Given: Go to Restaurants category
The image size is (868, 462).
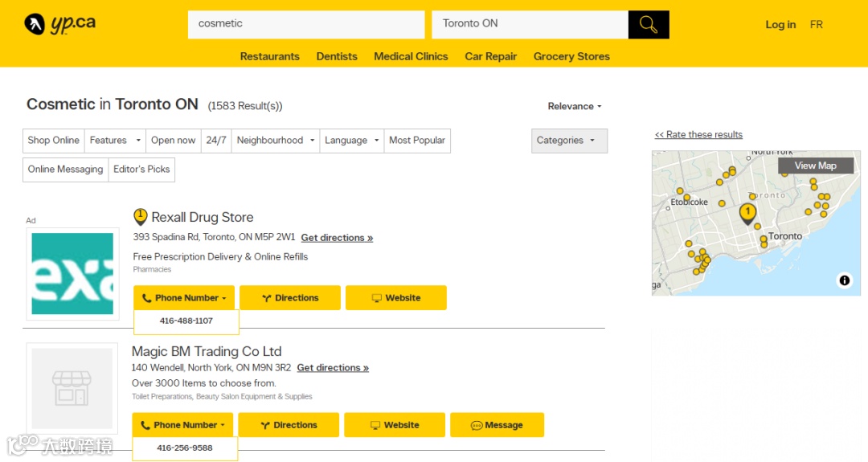Looking at the screenshot, I should 269,56.
